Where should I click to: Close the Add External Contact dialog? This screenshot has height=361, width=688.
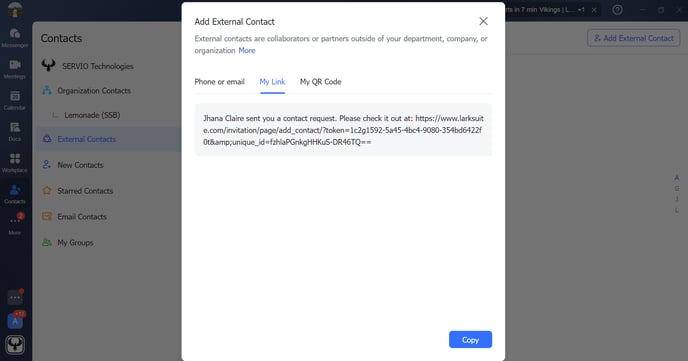pyautogui.click(x=483, y=21)
